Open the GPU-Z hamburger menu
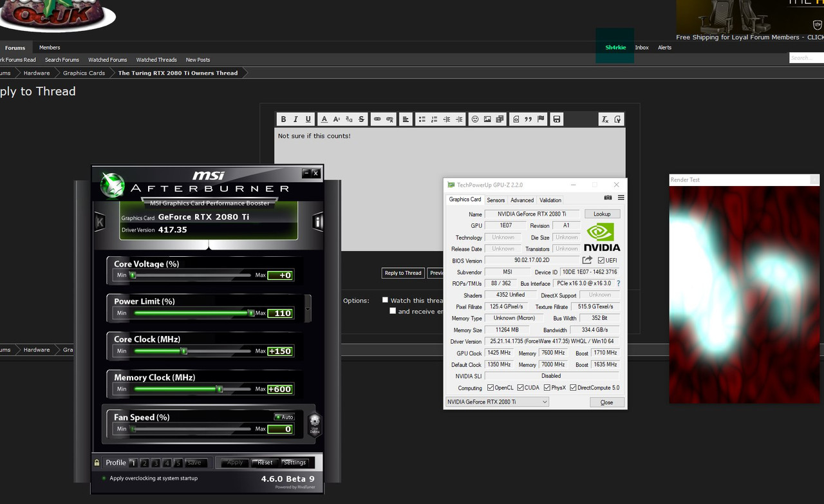The width and height of the screenshot is (824, 504). pos(621,198)
